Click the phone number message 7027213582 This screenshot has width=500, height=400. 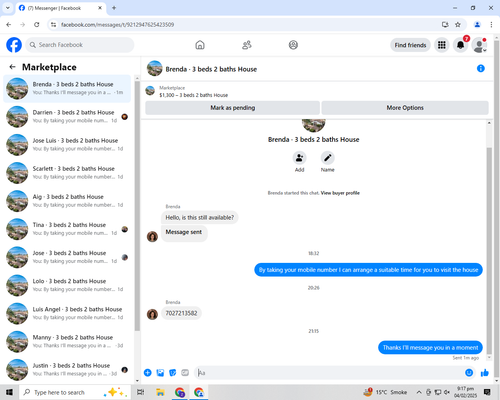pyautogui.click(x=181, y=313)
